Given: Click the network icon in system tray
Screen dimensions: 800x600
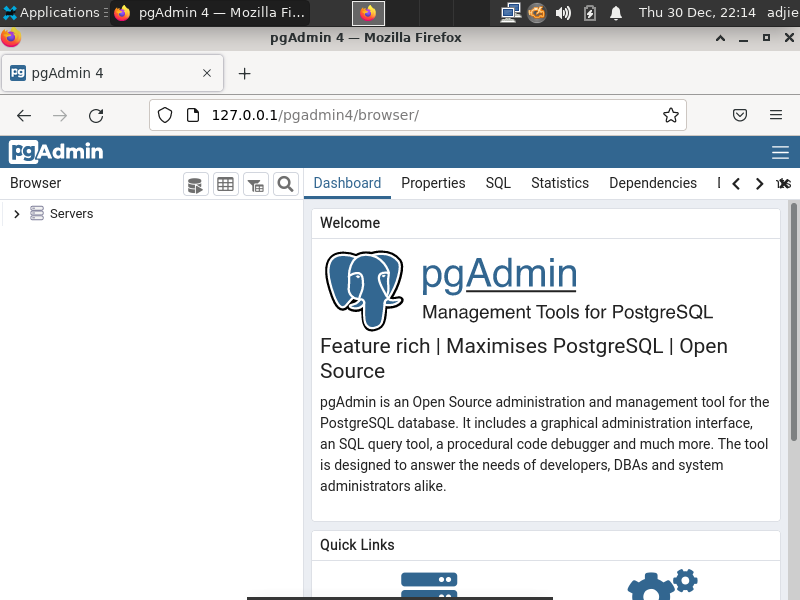Looking at the screenshot, I should pyautogui.click(x=510, y=13).
